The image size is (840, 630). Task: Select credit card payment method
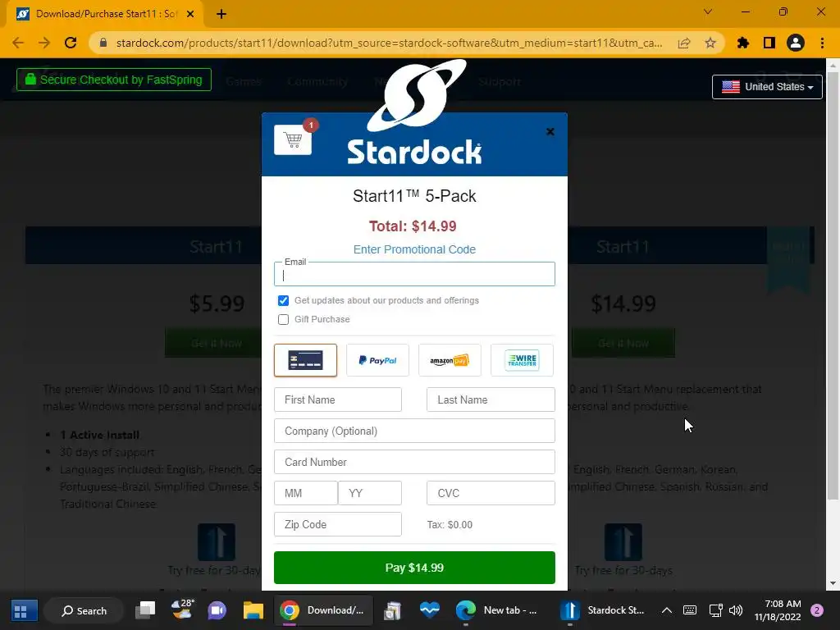305,360
